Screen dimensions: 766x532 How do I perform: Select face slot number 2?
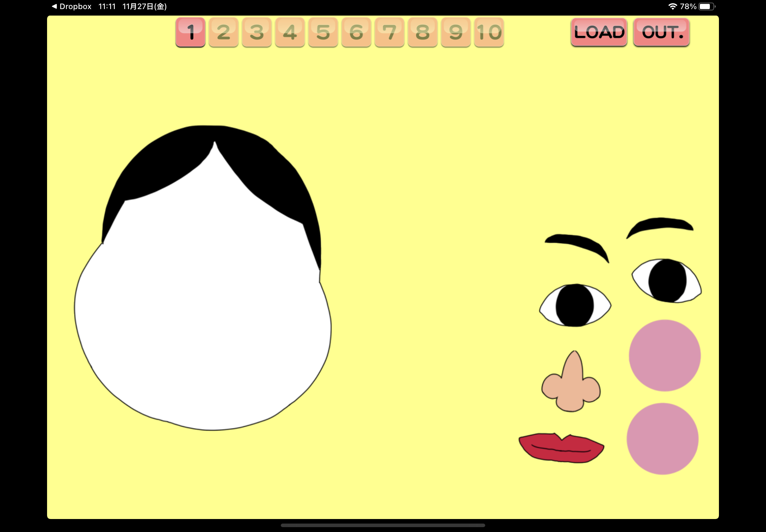point(224,32)
